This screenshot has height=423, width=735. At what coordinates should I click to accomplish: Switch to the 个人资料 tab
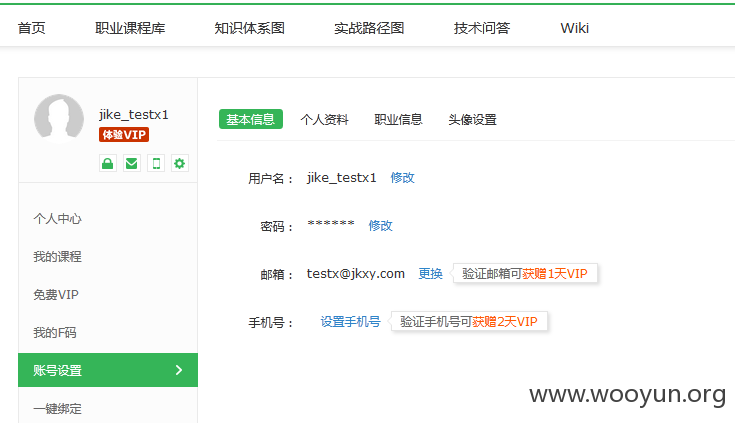[324, 120]
